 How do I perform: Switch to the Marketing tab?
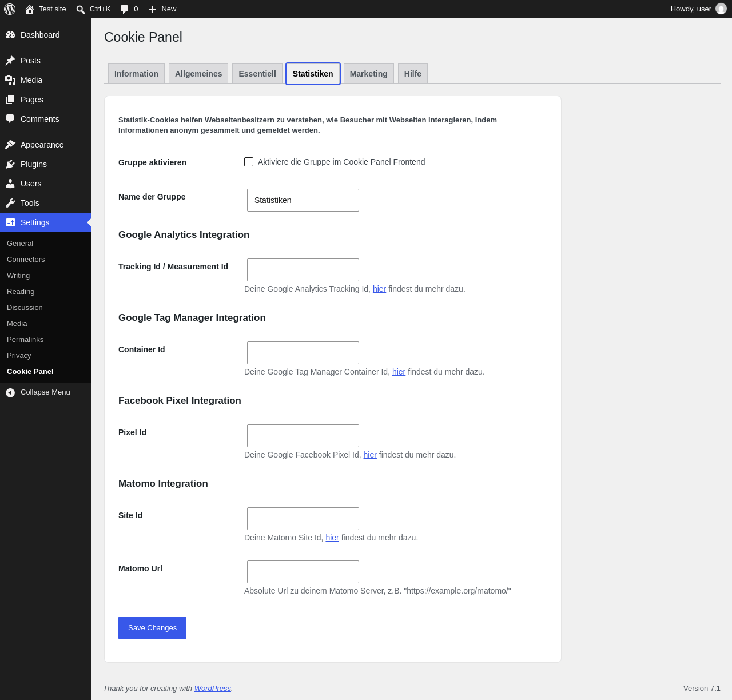pos(369,74)
